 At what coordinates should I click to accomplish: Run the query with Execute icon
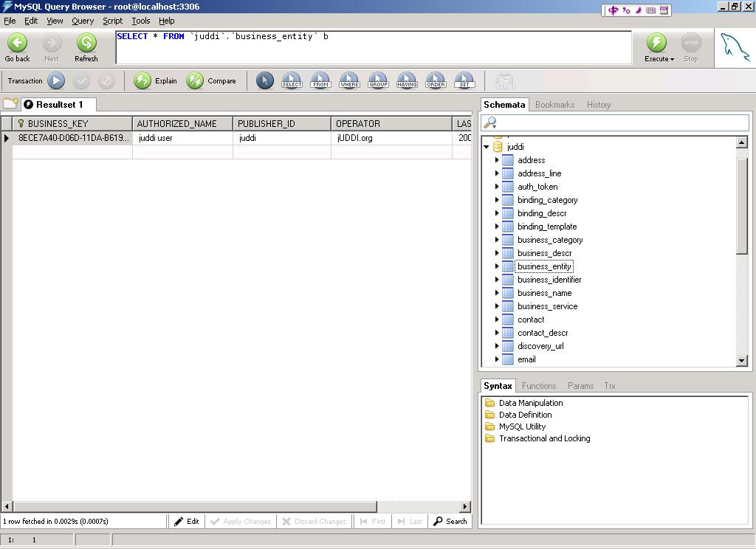click(656, 42)
